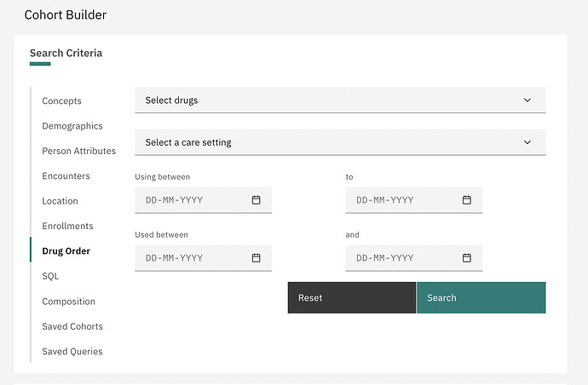Select the Location tab
Image resolution: width=588 pixels, height=385 pixels.
pos(60,201)
